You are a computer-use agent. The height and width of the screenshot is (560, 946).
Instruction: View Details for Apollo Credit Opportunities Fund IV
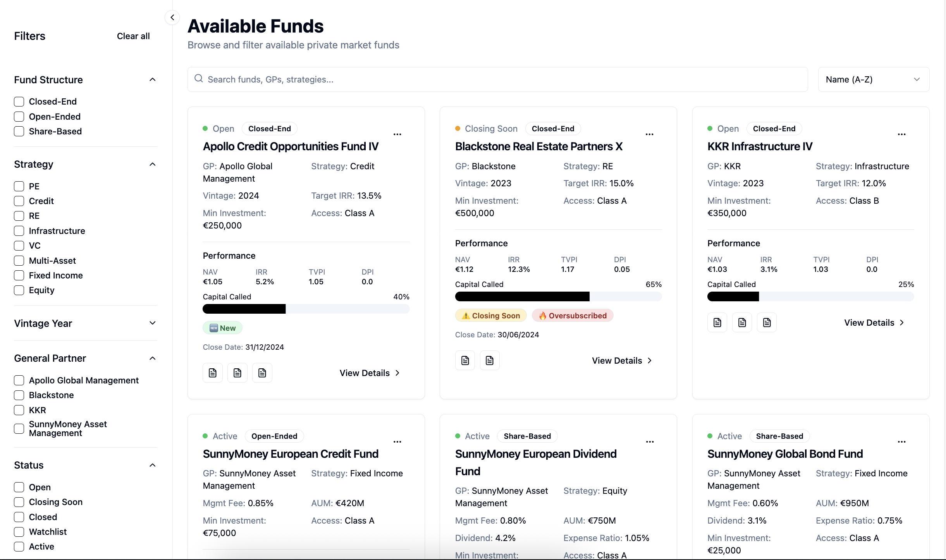click(x=369, y=373)
